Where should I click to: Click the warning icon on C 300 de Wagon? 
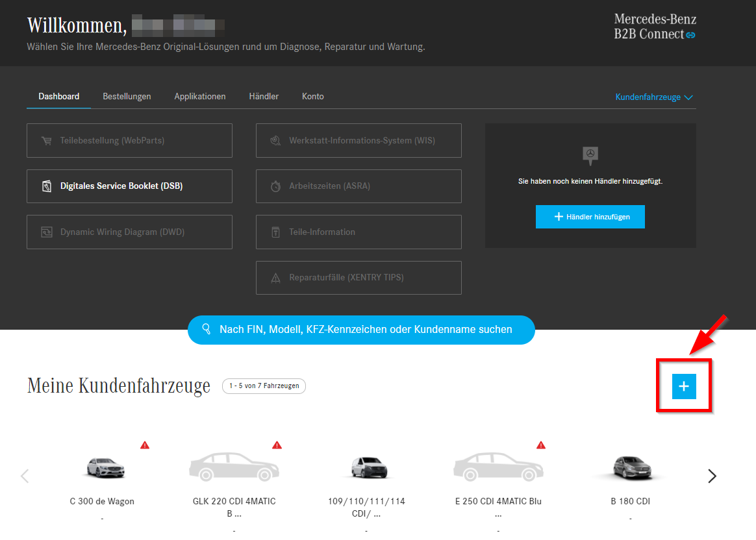coord(145,445)
